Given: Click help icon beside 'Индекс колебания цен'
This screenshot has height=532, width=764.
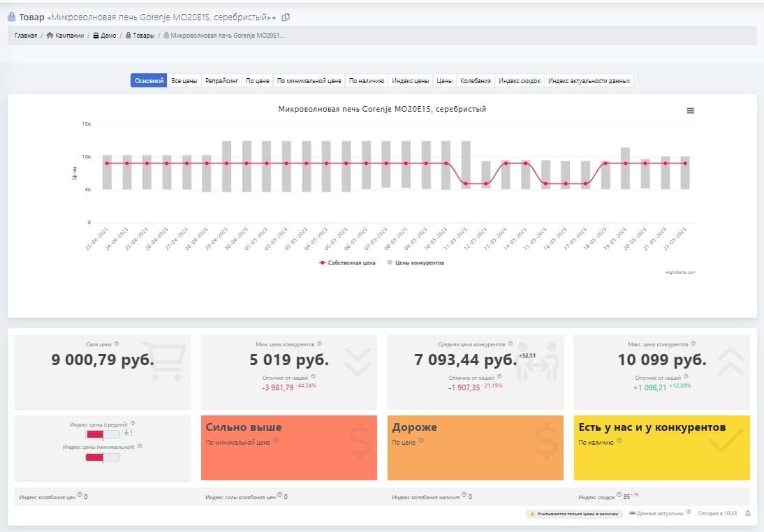Looking at the screenshot, I should point(79,496).
